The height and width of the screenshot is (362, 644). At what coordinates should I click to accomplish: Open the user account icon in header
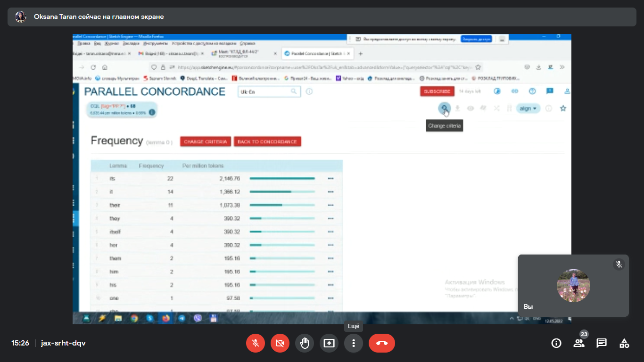pos(567,91)
